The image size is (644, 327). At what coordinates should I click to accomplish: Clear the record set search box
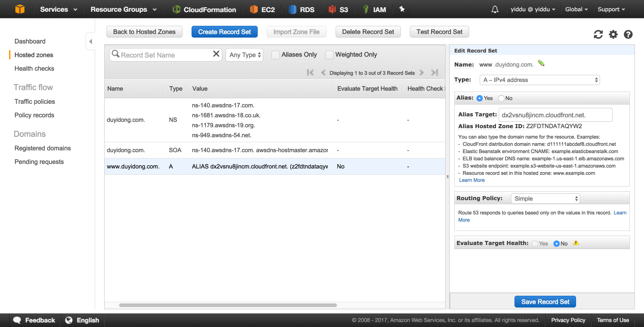216,54
